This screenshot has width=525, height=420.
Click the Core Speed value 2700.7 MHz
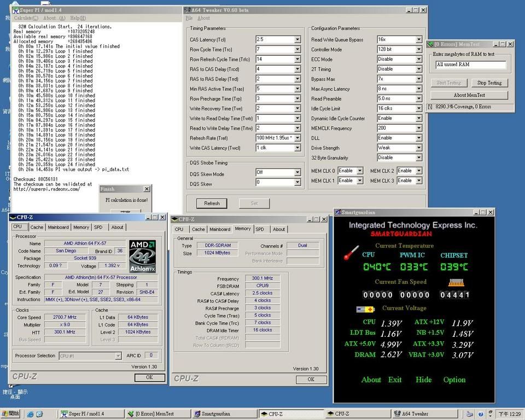65,317
